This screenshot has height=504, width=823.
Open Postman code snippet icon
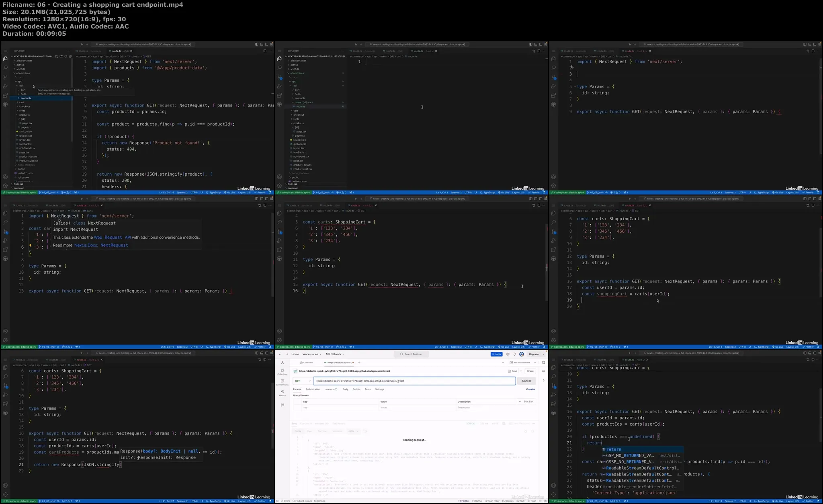pyautogui.click(x=544, y=371)
